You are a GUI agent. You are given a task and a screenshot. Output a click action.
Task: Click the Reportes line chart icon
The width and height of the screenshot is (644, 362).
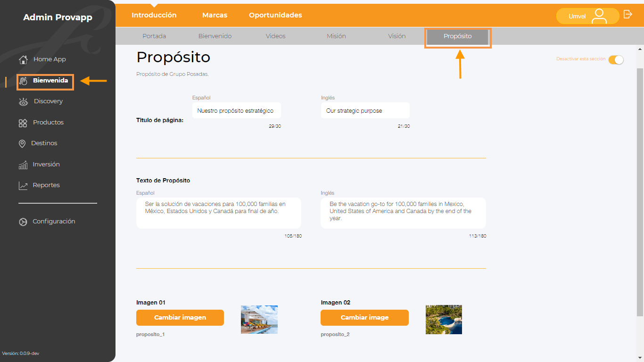[x=23, y=186]
